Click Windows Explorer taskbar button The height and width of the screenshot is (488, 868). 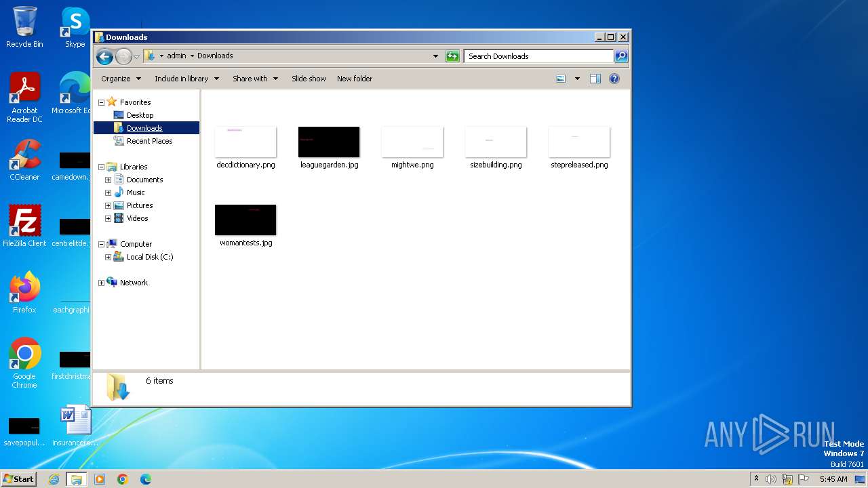point(77,479)
